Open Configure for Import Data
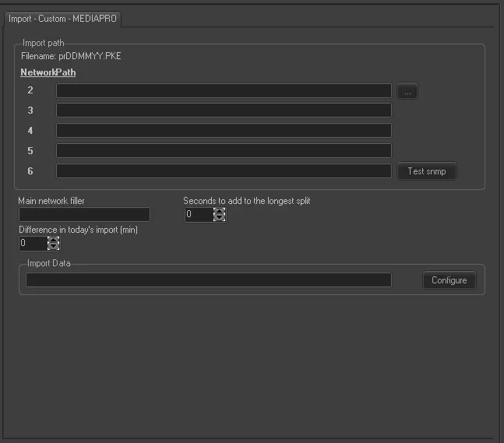The height and width of the screenshot is (443, 504). pos(449,280)
